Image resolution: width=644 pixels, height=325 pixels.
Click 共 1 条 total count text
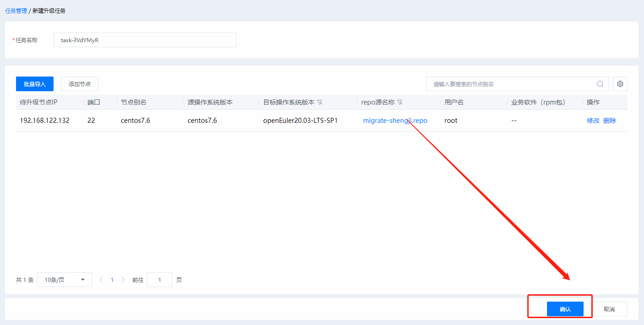tap(25, 280)
